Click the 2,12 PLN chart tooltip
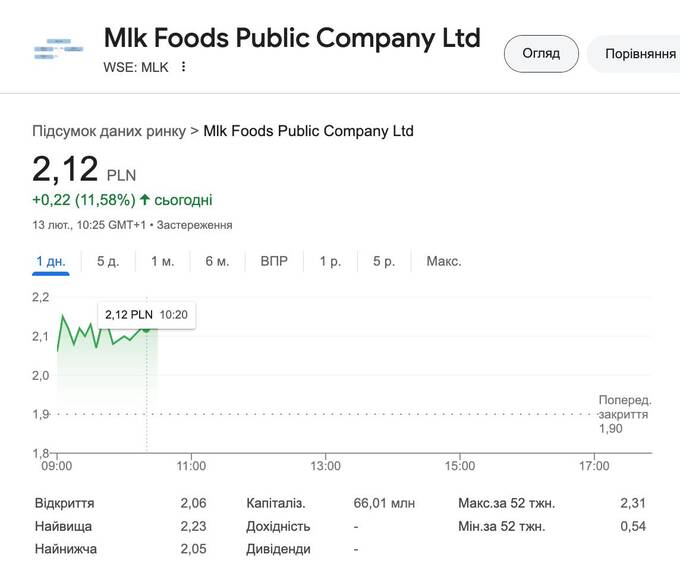680x573 pixels. (x=146, y=315)
